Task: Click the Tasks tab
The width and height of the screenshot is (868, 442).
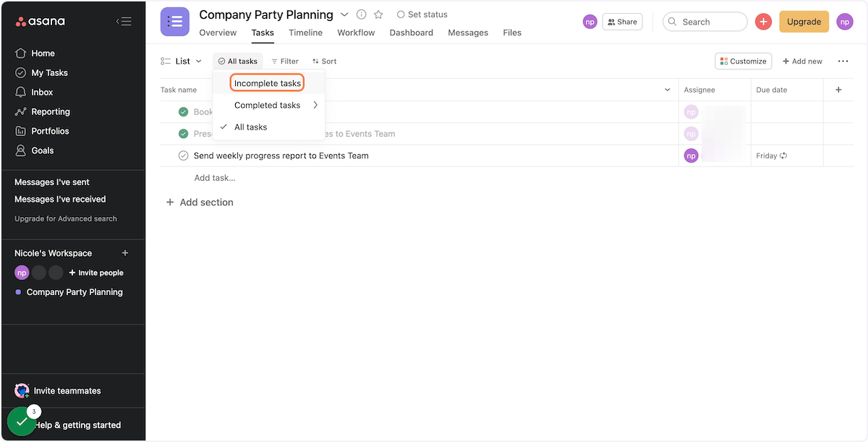Action: click(263, 33)
